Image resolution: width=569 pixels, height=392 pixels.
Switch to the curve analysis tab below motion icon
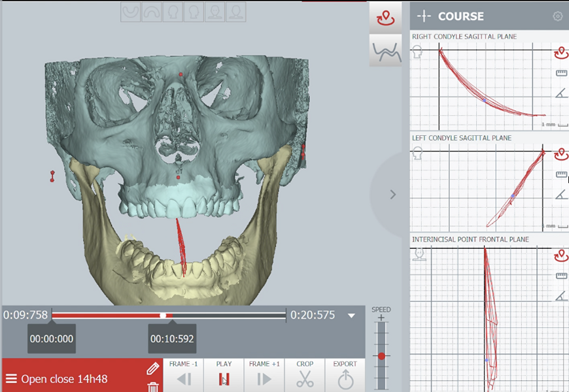coord(385,51)
